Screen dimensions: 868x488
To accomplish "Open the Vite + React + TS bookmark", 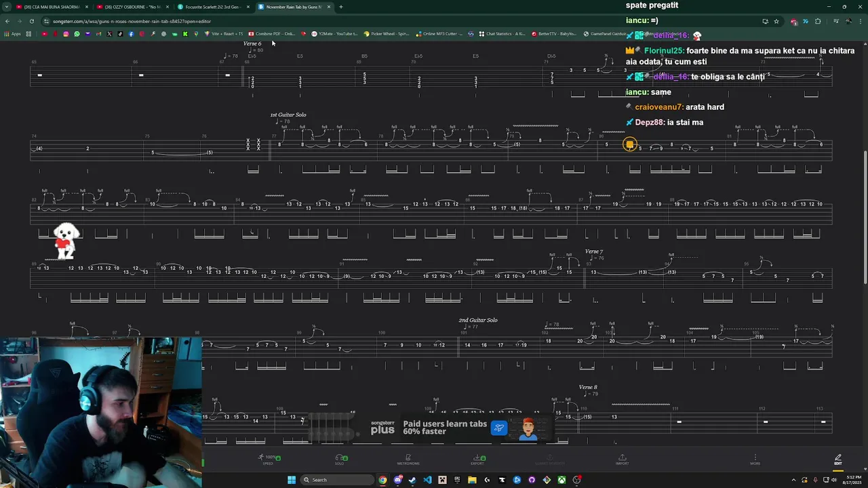I will click(224, 34).
